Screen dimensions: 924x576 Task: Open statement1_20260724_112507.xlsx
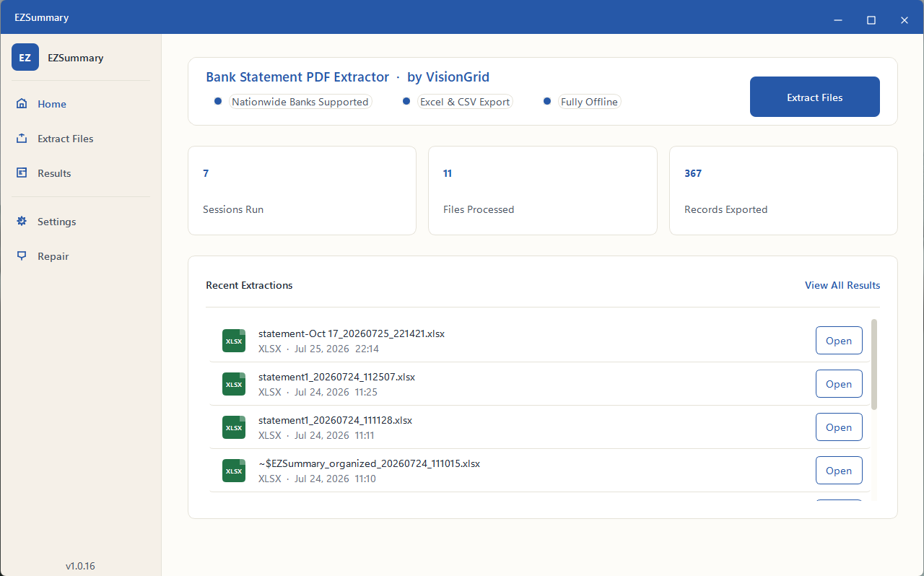(839, 384)
